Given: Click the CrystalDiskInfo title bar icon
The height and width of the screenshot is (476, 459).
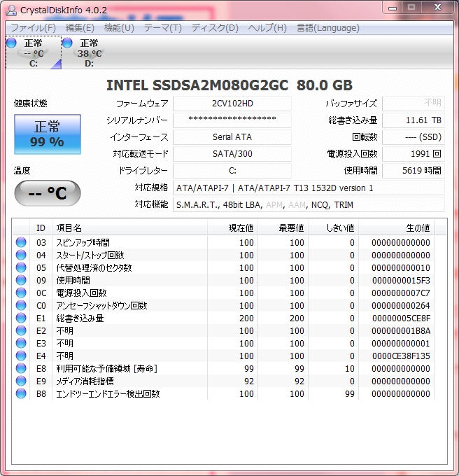Looking at the screenshot, I should click(11, 10).
